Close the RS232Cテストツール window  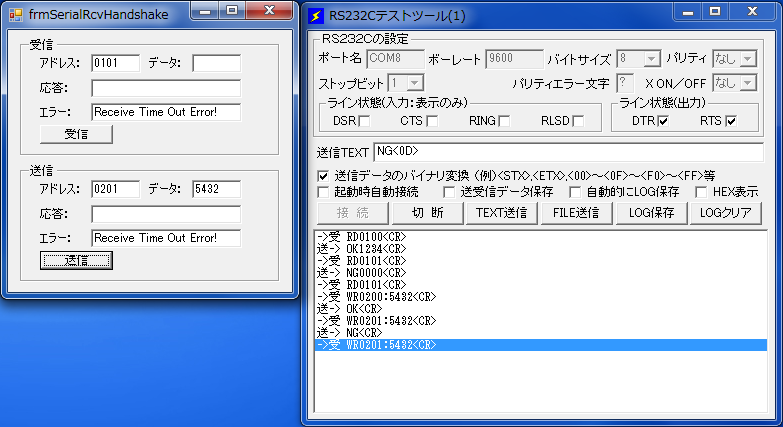coord(752,12)
